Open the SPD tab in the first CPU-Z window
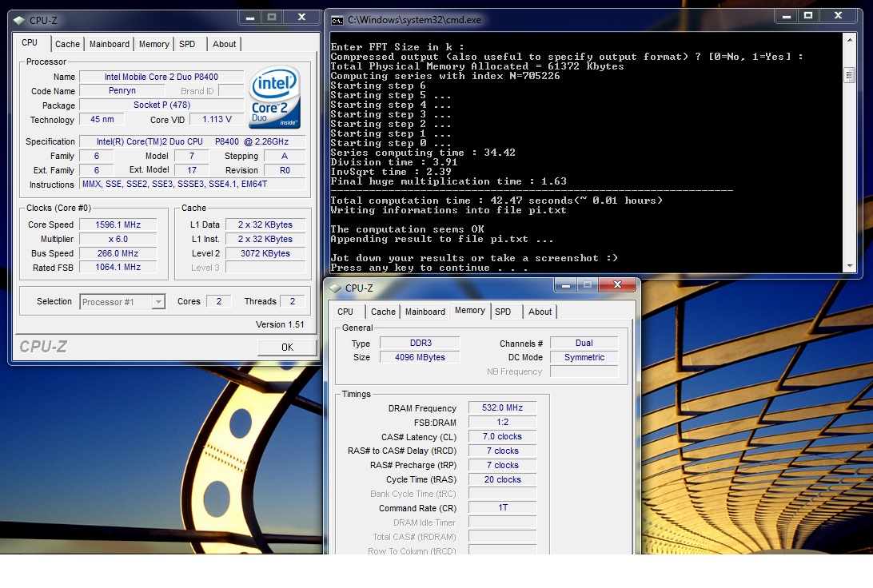The image size is (873, 588). click(187, 44)
